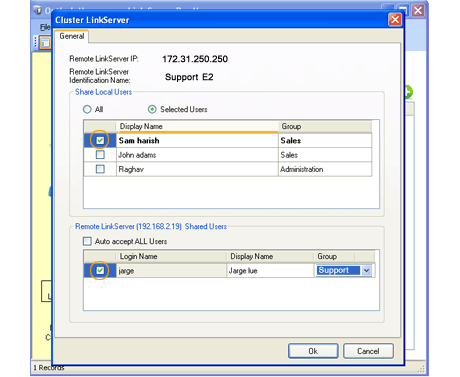The image size is (460, 377).
Task: Select the All radio option
Action: click(x=87, y=109)
